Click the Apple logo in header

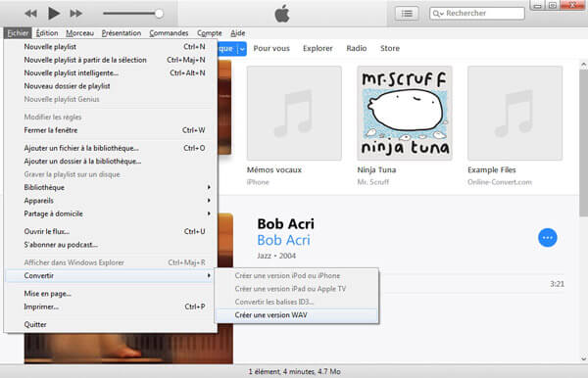coord(282,14)
